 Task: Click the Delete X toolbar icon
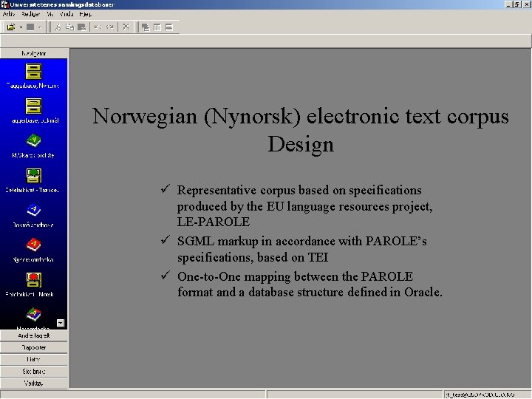click(x=126, y=27)
